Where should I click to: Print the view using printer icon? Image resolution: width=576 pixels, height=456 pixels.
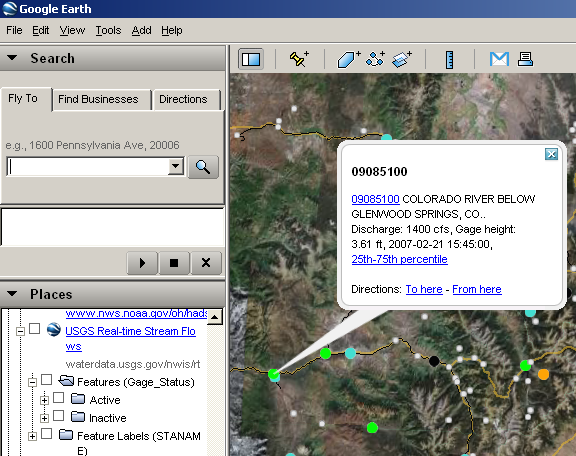coord(525,59)
